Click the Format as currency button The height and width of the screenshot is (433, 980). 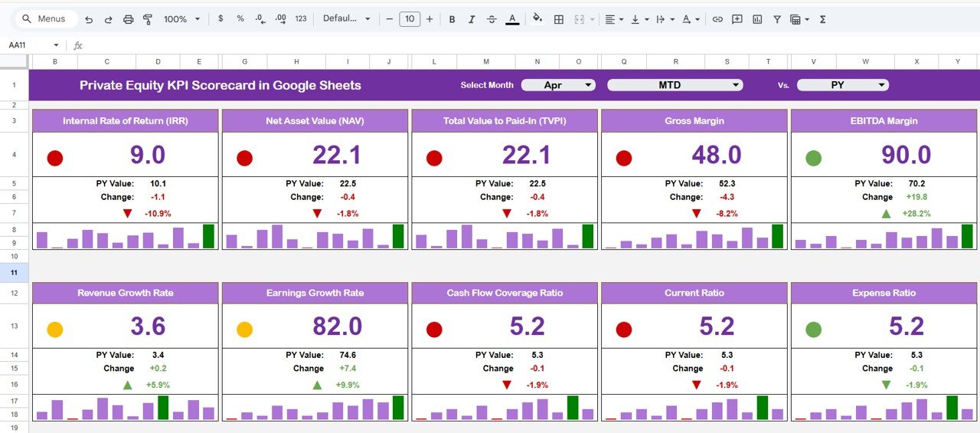coord(220,19)
